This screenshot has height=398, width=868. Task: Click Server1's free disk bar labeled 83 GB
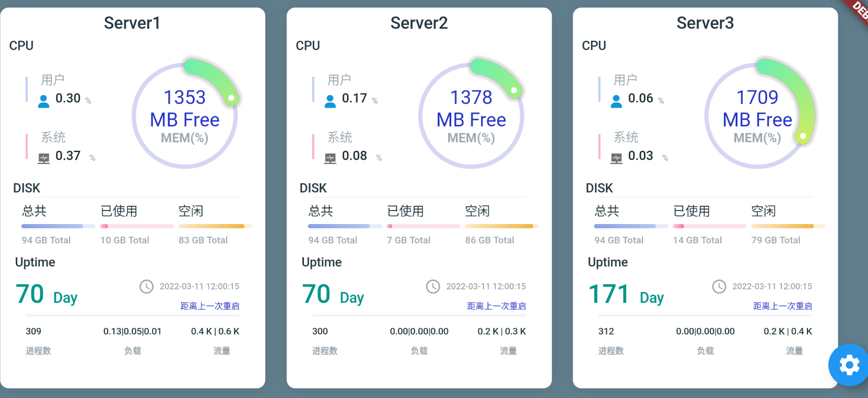pos(215,226)
